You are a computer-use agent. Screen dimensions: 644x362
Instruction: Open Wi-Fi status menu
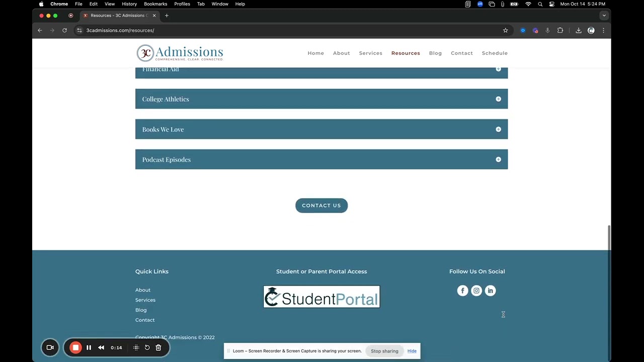click(528, 4)
